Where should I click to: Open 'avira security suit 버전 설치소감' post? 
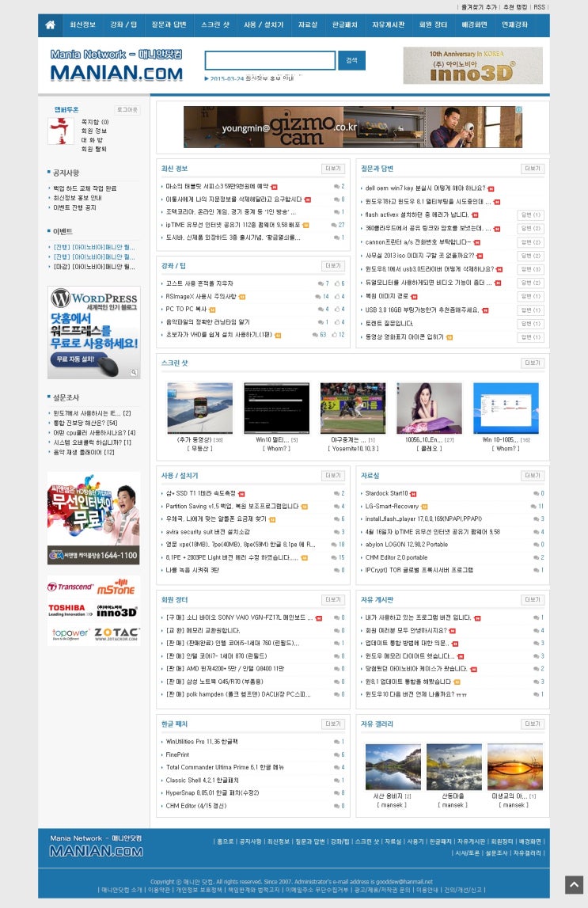pos(208,532)
